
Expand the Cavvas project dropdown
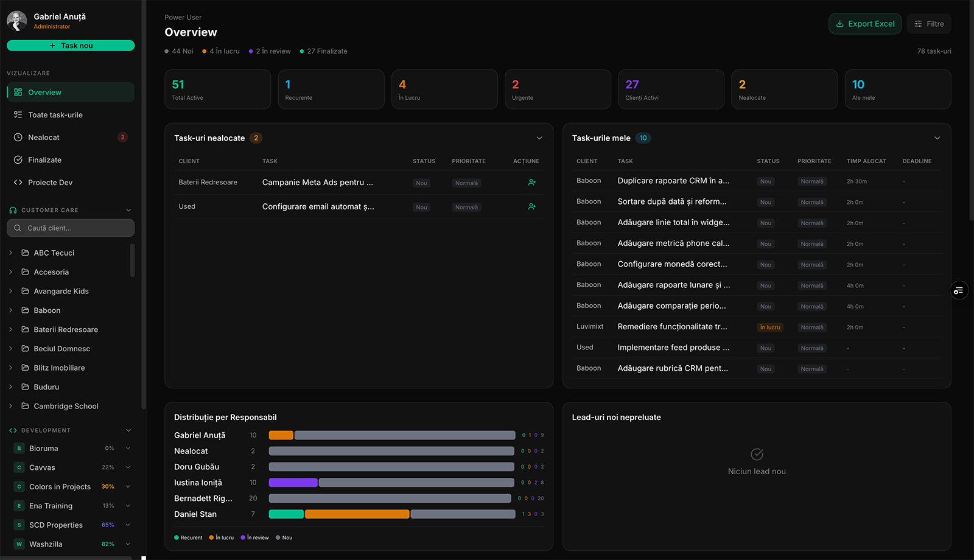pyautogui.click(x=128, y=467)
